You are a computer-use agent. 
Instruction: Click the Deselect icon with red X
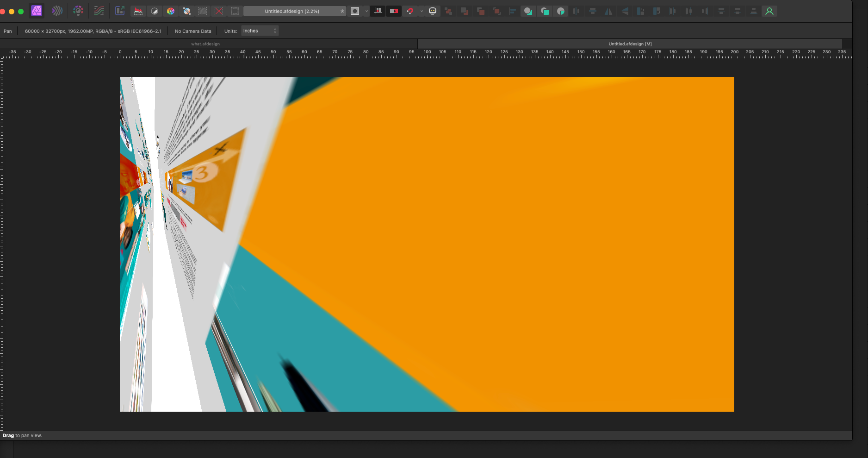(x=219, y=11)
